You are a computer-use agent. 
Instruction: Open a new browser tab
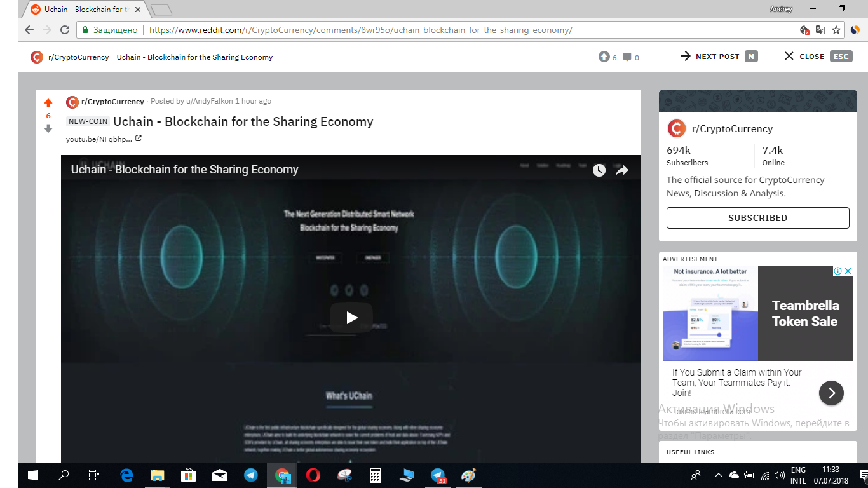coord(162,10)
